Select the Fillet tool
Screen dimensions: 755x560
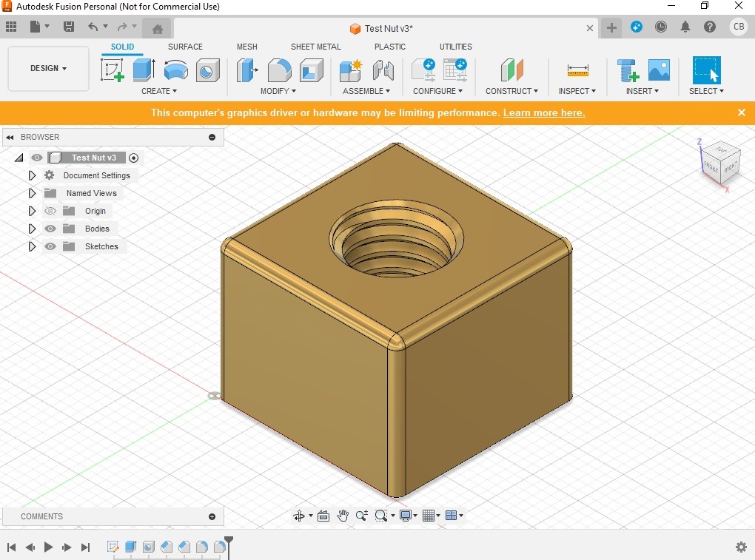point(279,70)
